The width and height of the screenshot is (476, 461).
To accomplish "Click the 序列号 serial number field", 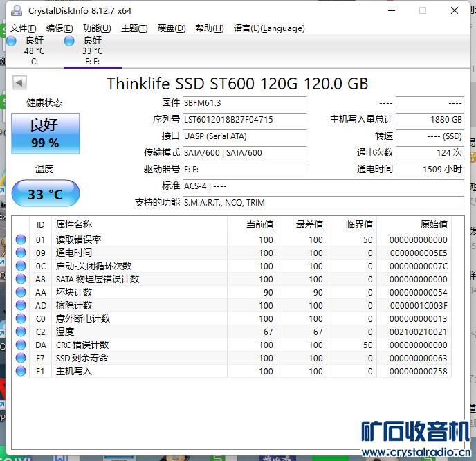I will (244, 120).
